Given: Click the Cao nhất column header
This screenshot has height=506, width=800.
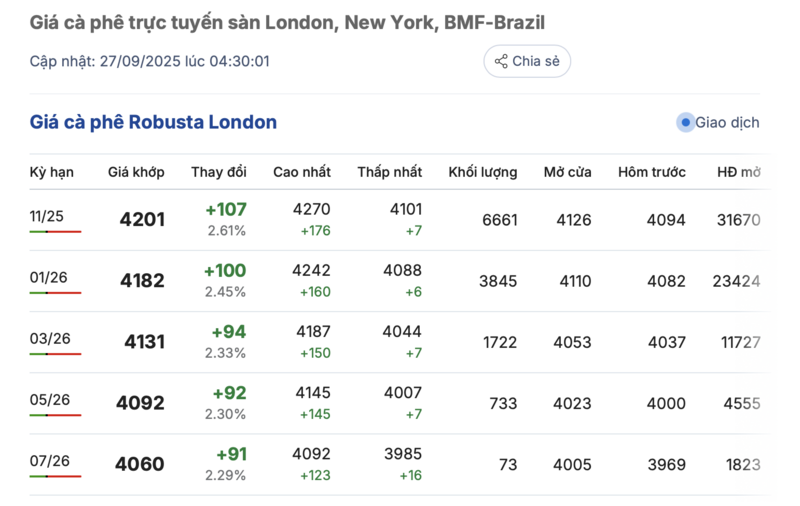Looking at the screenshot, I should point(302,172).
